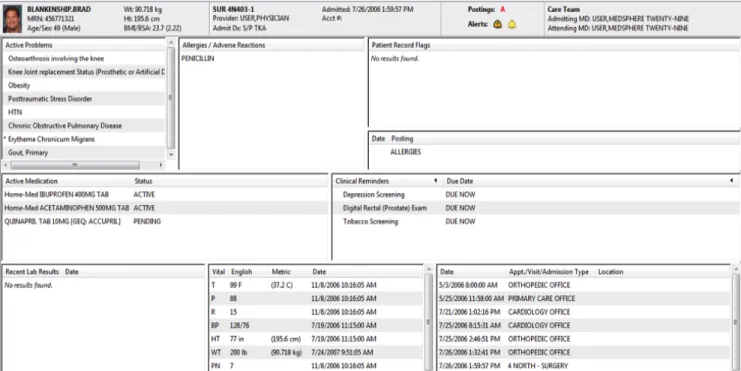
Task: Click the Recent Lab Results header
Action: [32, 272]
